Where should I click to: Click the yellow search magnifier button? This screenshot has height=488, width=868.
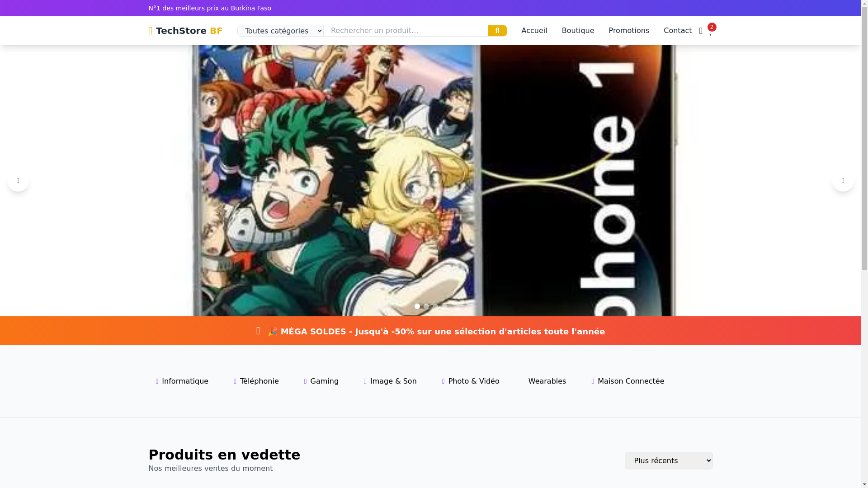pyautogui.click(x=497, y=31)
